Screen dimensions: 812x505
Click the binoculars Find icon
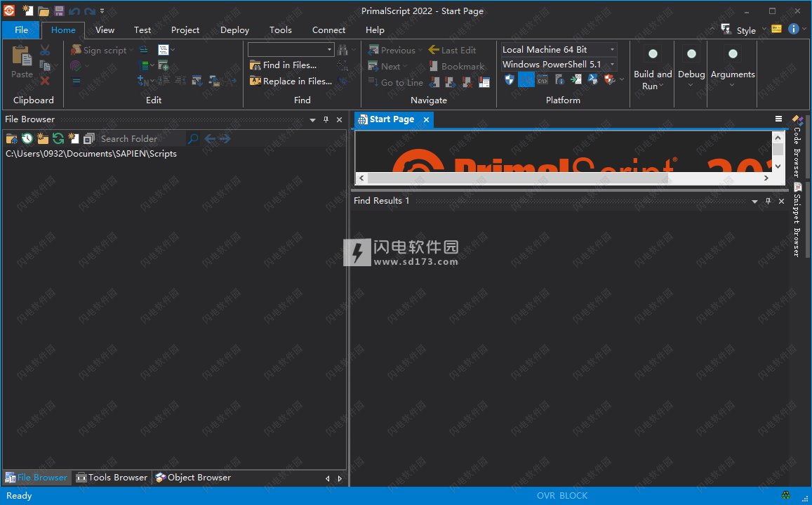pos(342,50)
